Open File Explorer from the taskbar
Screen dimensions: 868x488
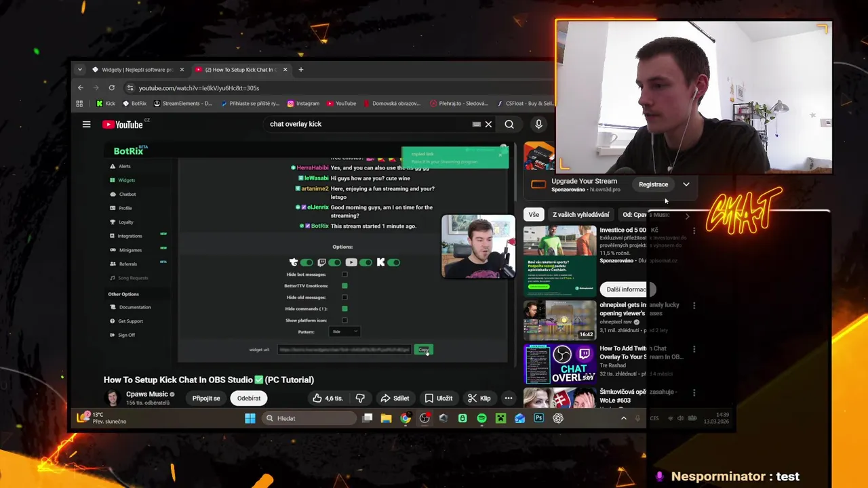click(x=386, y=418)
